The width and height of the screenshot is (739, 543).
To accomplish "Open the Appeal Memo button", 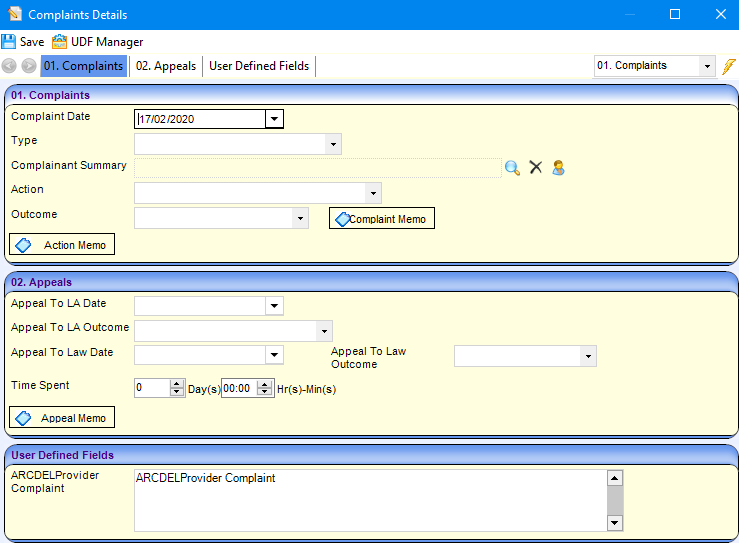I will point(62,417).
